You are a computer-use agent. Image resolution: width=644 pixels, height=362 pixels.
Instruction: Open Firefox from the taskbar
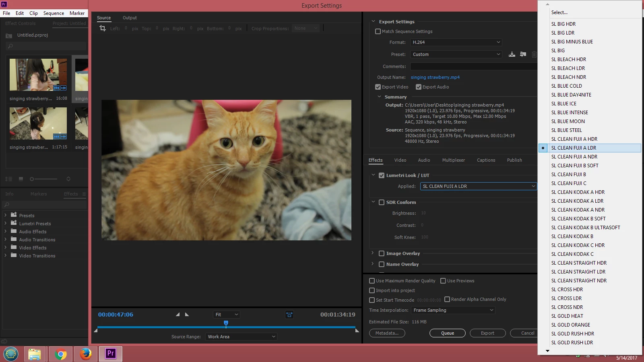coord(85,354)
